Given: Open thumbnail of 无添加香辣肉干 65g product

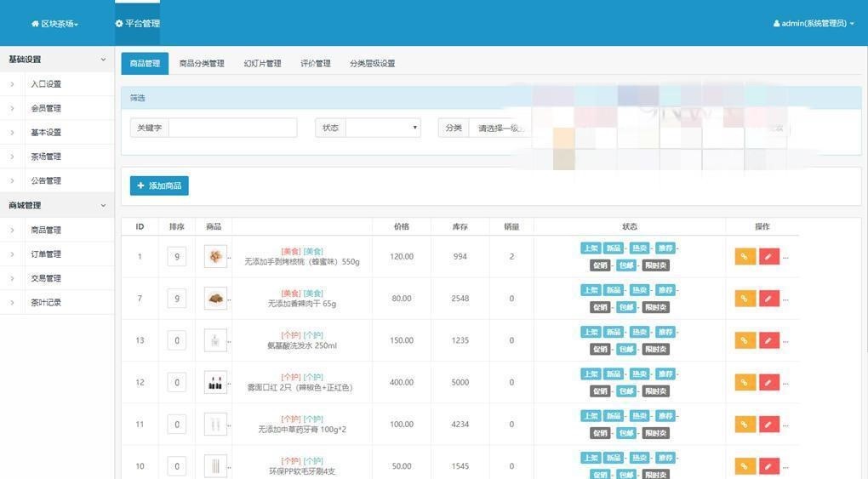Looking at the screenshot, I should pos(215,299).
